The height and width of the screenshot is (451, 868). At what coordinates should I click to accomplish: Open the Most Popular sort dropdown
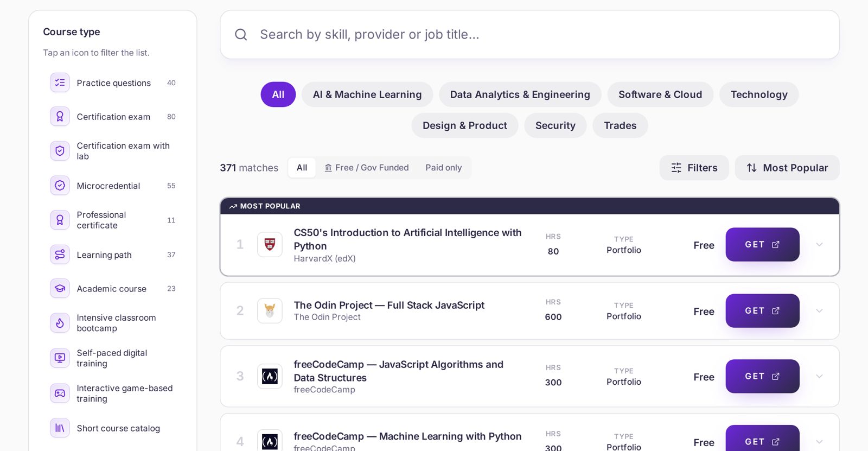point(787,168)
